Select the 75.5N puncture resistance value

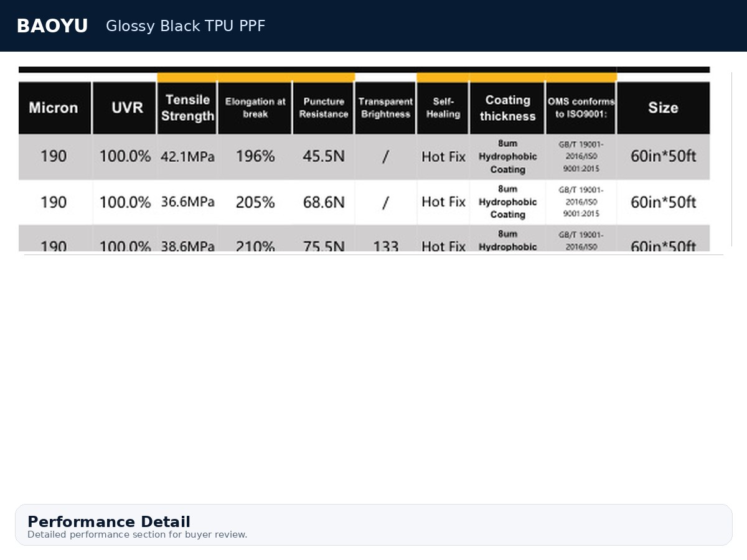click(324, 246)
